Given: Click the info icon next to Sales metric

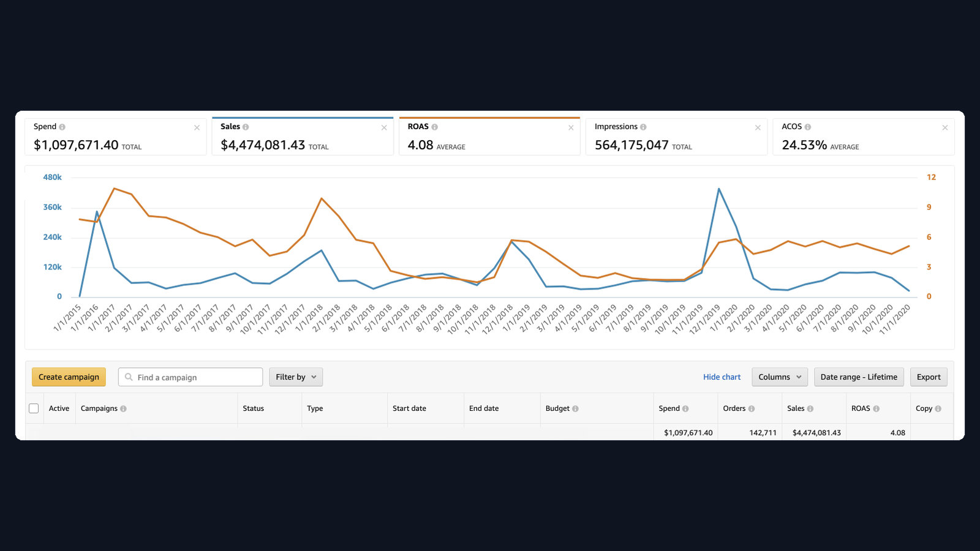Looking at the screenshot, I should [246, 127].
